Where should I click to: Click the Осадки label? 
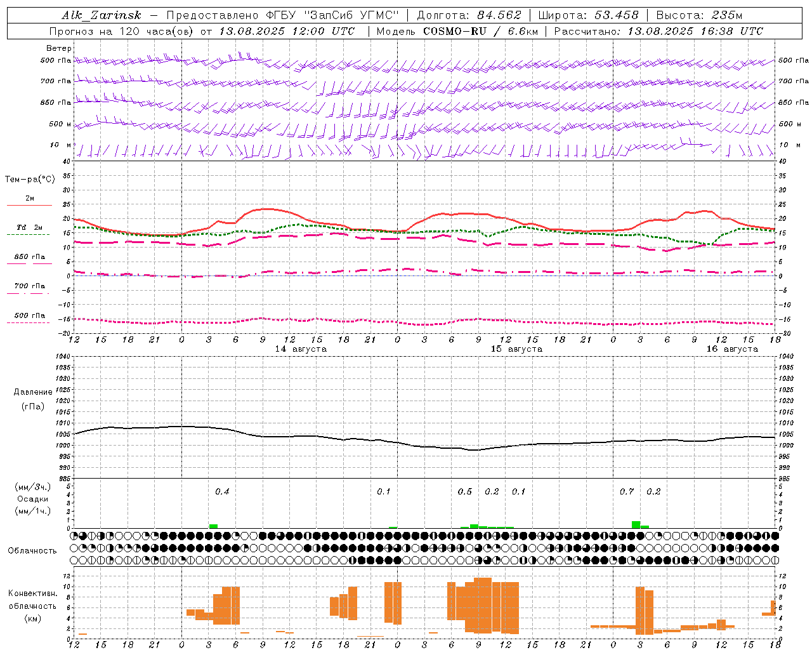tap(32, 499)
